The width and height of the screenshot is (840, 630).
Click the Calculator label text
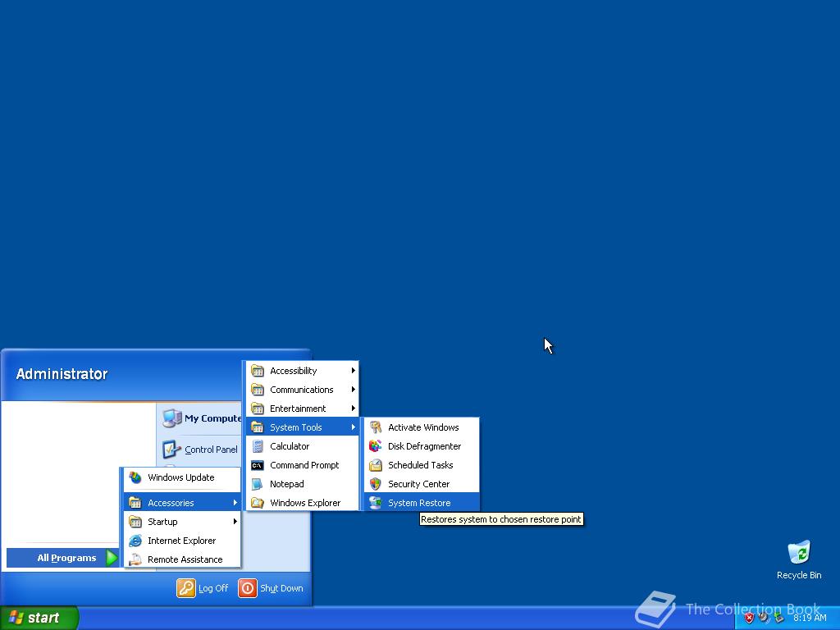tap(290, 445)
